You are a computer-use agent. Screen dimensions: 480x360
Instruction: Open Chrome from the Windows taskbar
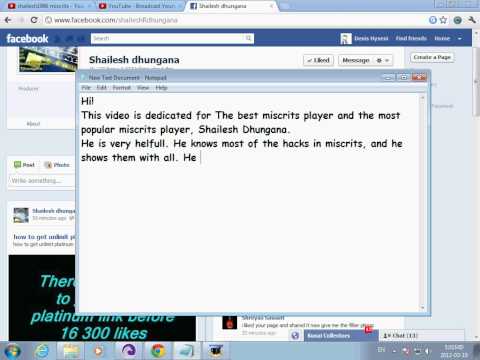158,351
